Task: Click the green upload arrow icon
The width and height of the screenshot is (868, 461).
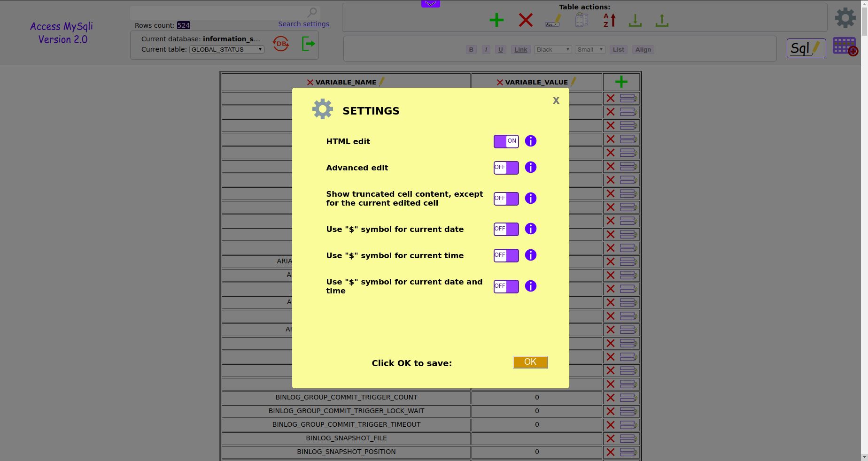Action: point(662,20)
